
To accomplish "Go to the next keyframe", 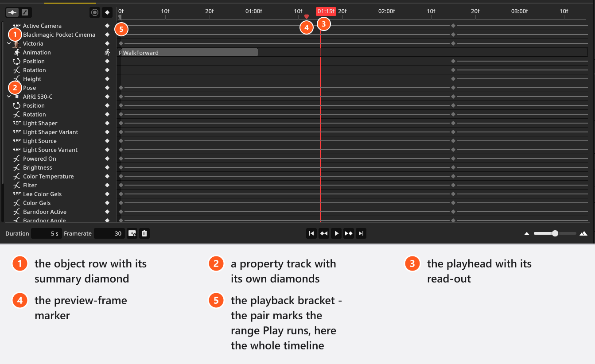I will [349, 233].
